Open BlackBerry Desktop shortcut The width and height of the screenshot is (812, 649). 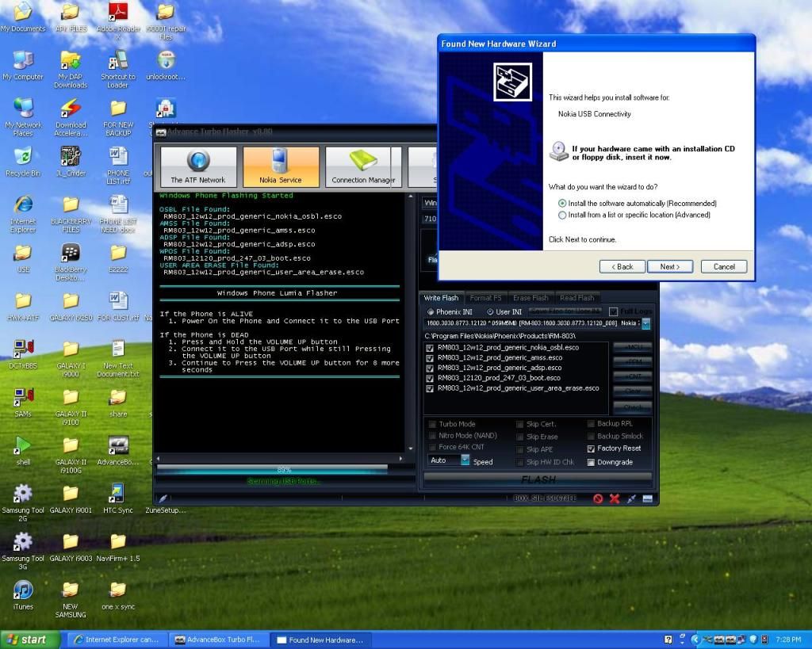(x=71, y=262)
